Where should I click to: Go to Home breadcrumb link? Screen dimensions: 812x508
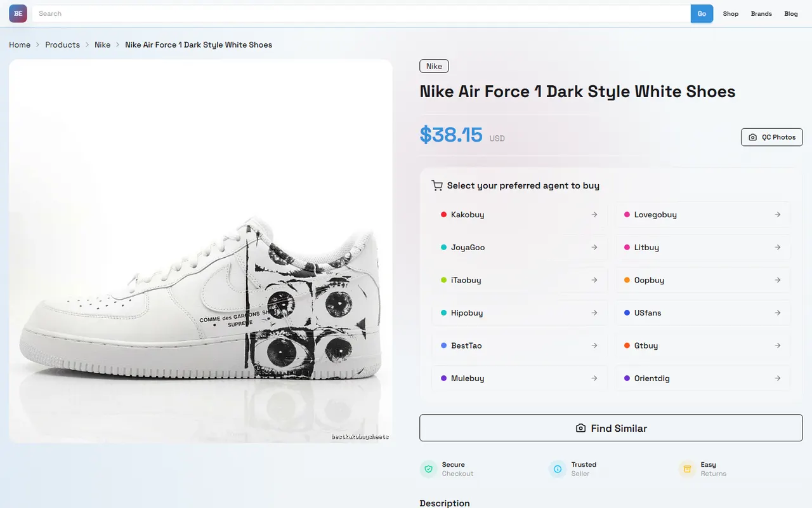(x=20, y=44)
